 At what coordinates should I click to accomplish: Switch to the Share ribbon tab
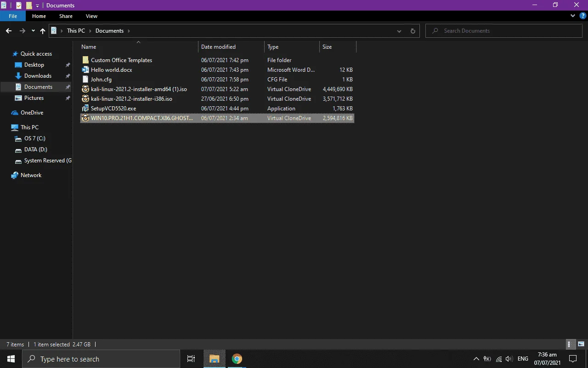pyautogui.click(x=66, y=16)
